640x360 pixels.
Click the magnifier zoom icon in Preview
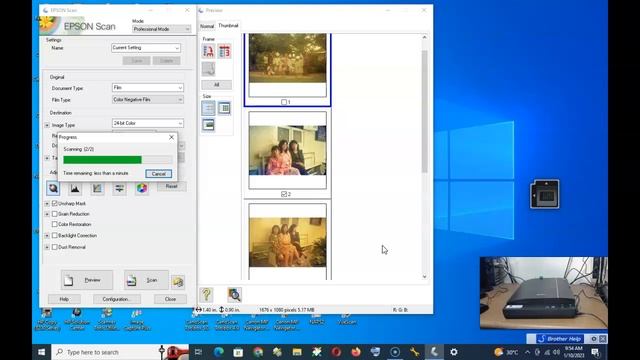[x=234, y=295]
